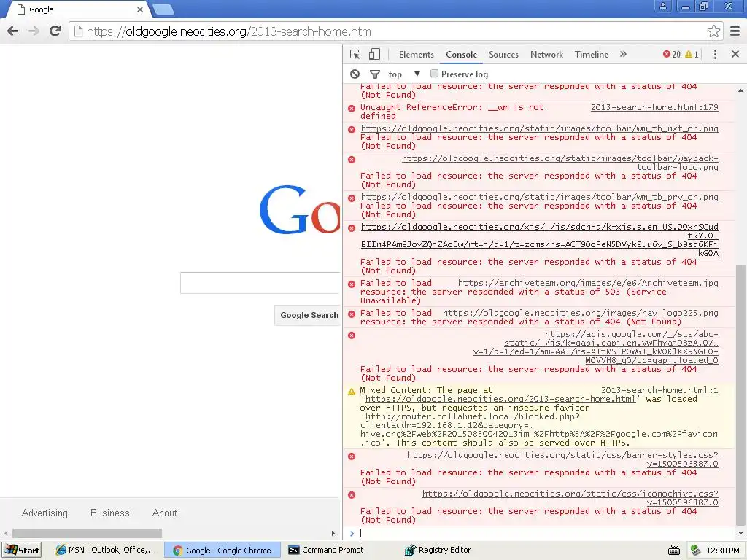Open 2013-search-home.html:179 source link

point(654,107)
